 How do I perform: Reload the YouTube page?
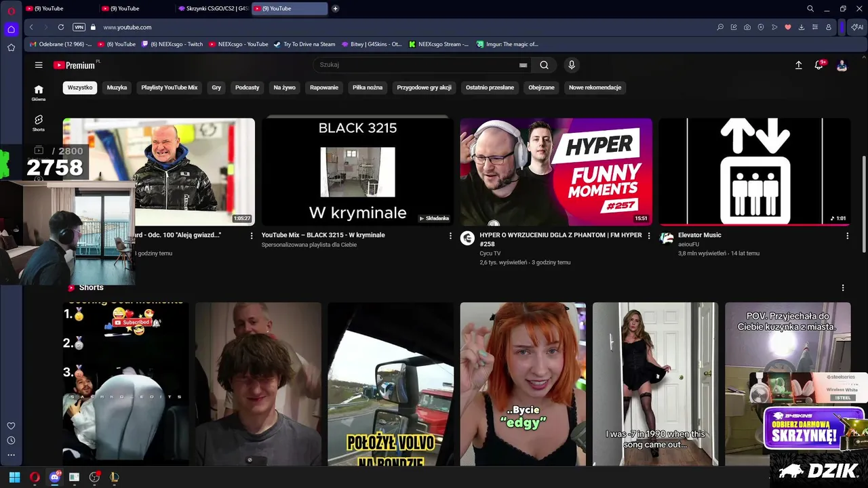click(x=61, y=27)
